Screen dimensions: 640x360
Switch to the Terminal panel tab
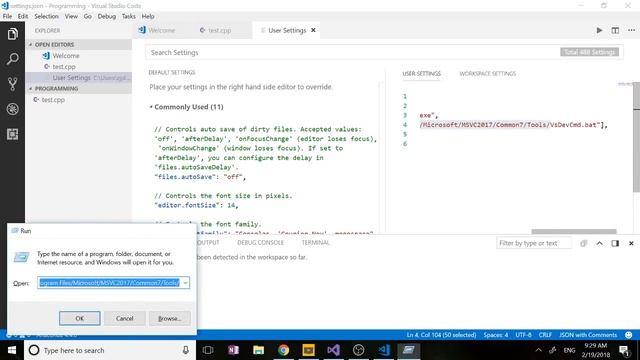pos(315,242)
